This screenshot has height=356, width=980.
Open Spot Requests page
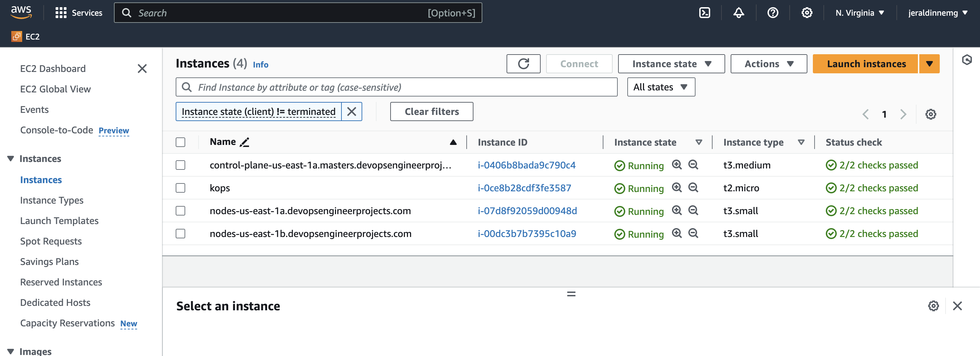coord(50,241)
